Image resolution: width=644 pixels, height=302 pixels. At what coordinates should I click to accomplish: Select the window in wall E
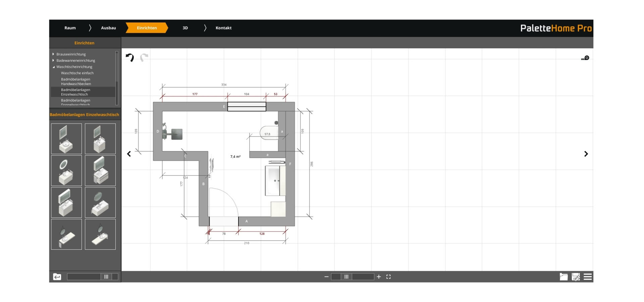tap(247, 107)
